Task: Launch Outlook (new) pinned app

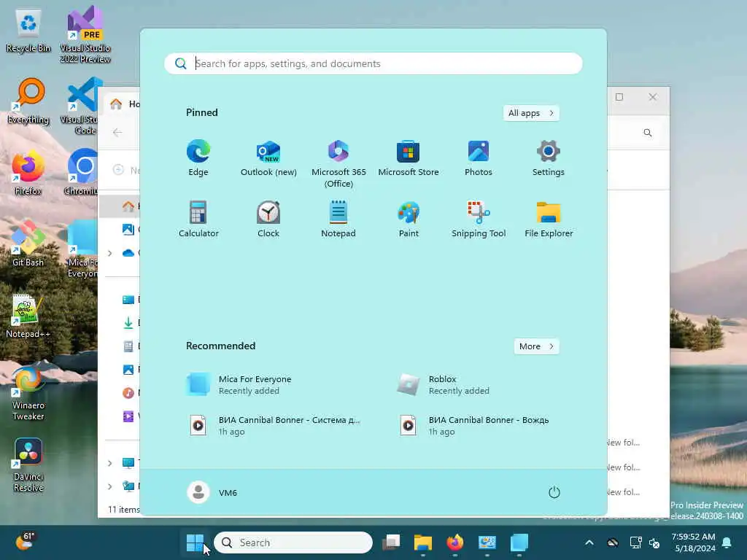Action: [268, 158]
